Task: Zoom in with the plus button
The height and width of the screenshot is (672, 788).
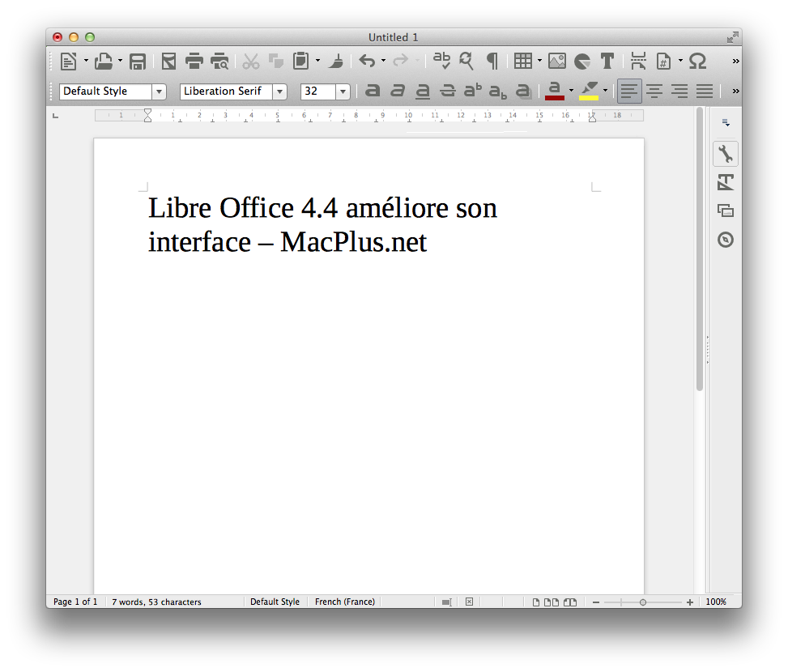Action: (690, 602)
